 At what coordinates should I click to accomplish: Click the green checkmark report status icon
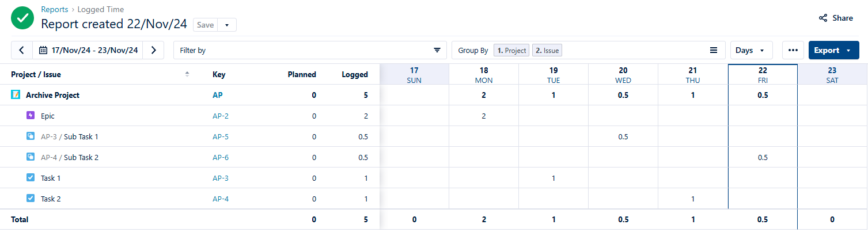point(22,17)
